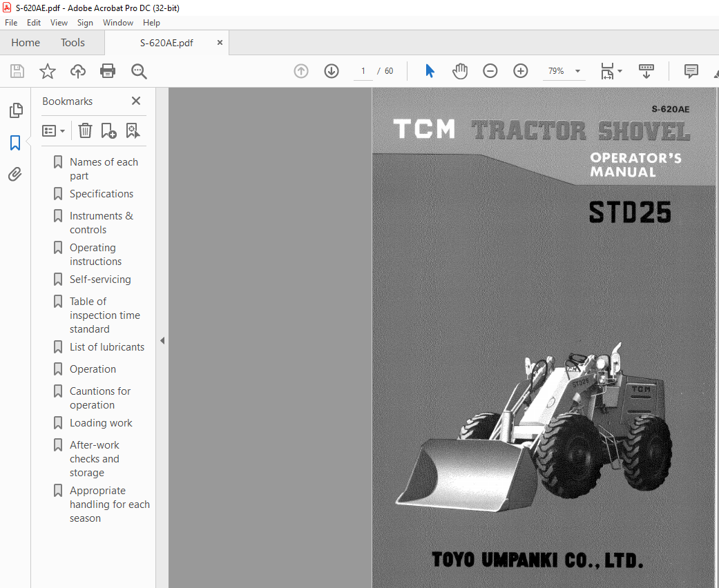Screen dimensions: 719x588
Task: Collapse the navigation pane arrow
Action: pyautogui.click(x=162, y=340)
